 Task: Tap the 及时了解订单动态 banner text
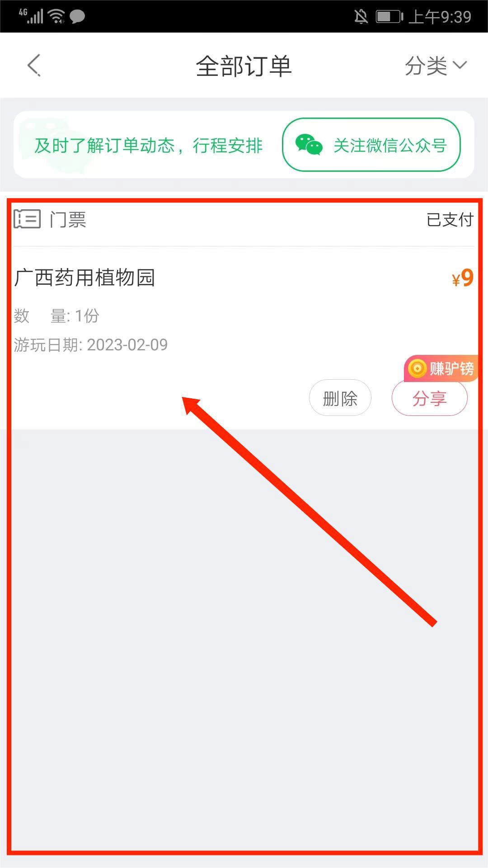(149, 146)
